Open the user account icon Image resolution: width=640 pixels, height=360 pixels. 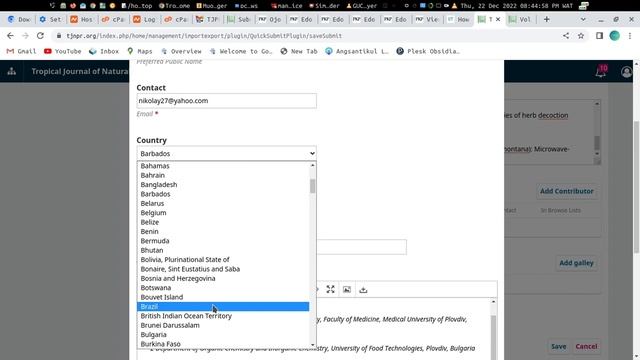point(627,72)
